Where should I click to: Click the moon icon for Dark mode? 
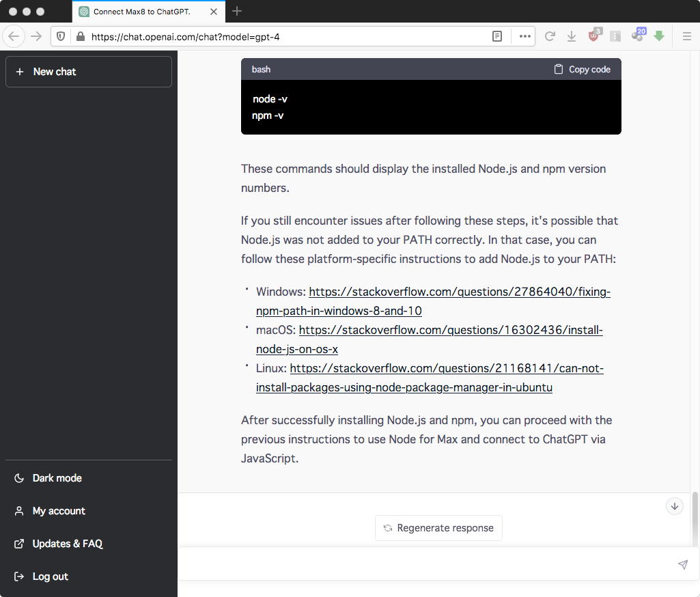pos(18,477)
